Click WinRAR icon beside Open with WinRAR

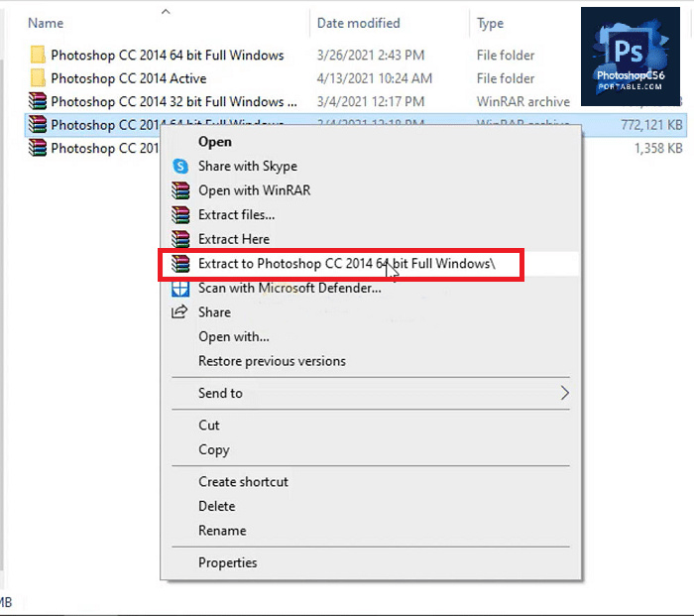[x=180, y=190]
